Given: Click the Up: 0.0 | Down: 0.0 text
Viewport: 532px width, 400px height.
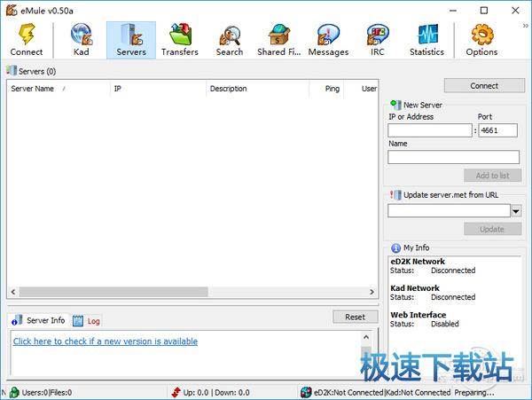Looking at the screenshot, I should tap(216, 393).
